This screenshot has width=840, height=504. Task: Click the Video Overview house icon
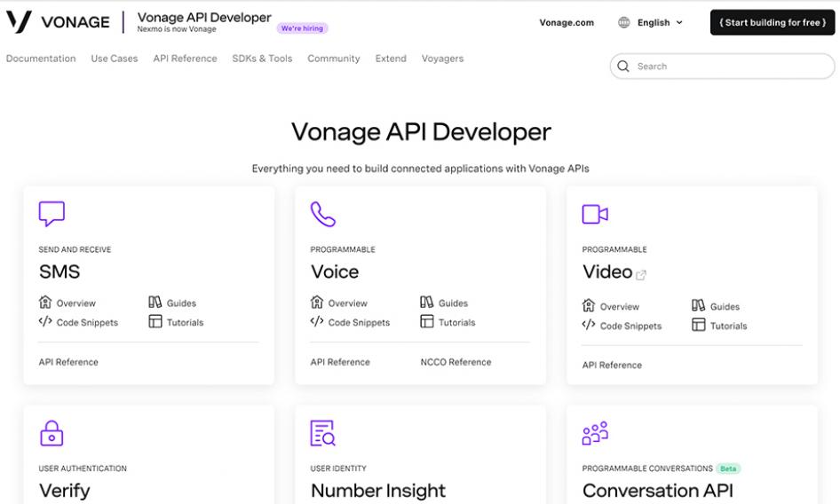(x=589, y=305)
